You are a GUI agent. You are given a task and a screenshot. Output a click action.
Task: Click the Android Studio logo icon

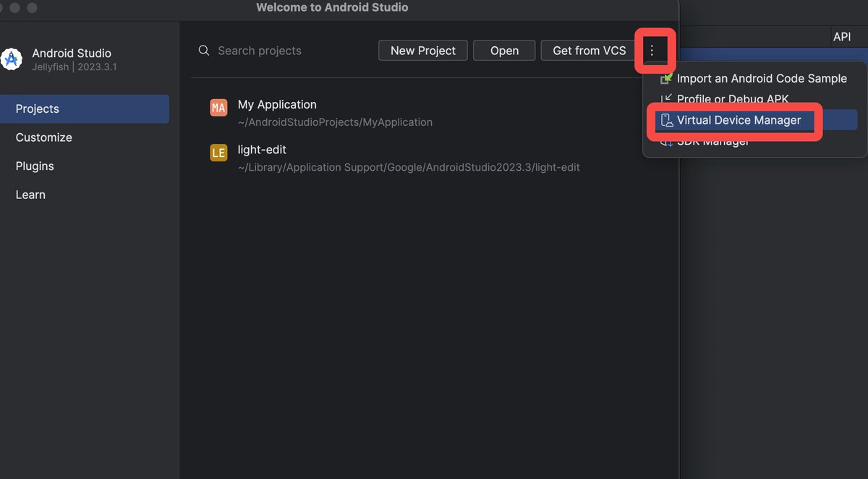[x=12, y=59]
